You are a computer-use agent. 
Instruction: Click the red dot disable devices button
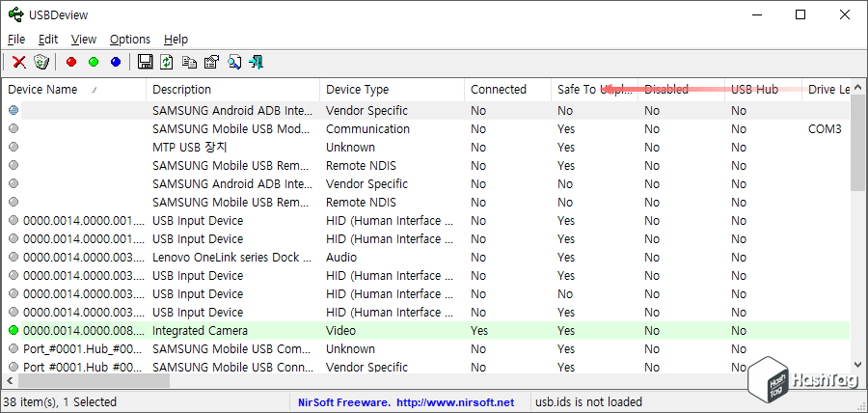[x=70, y=62]
